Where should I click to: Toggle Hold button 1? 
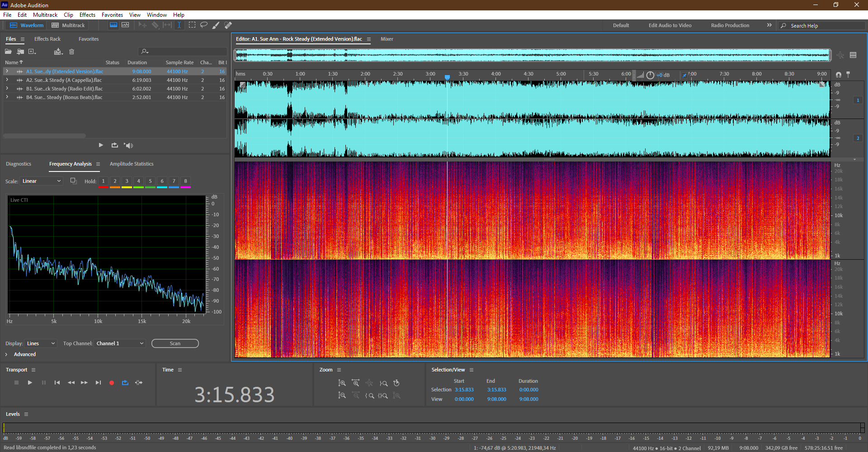[x=103, y=181]
